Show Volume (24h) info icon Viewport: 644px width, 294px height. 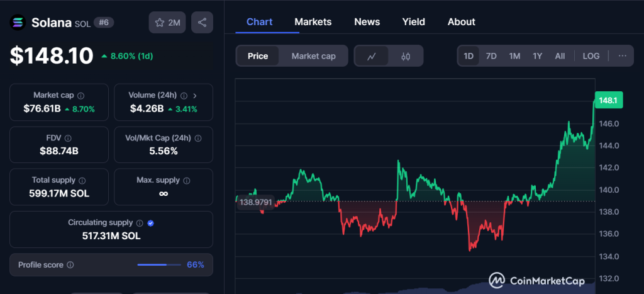tap(184, 96)
